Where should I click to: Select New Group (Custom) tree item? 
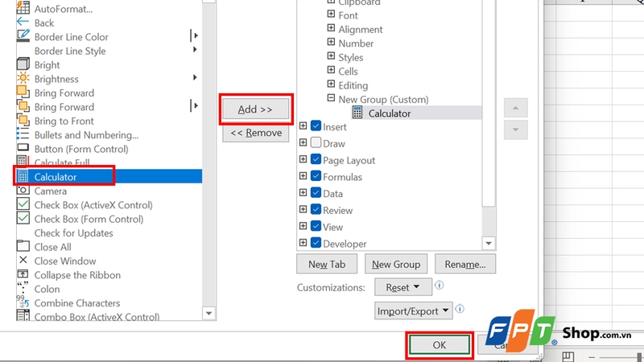[383, 99]
